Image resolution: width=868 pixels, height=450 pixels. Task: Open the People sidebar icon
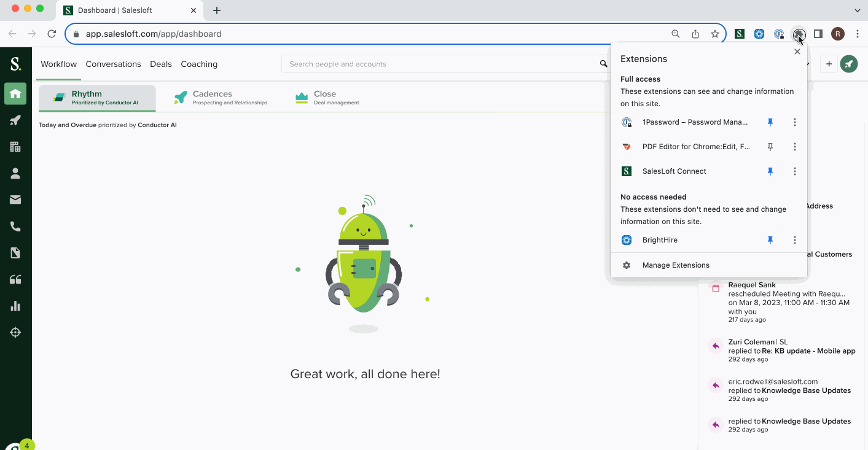click(x=15, y=173)
